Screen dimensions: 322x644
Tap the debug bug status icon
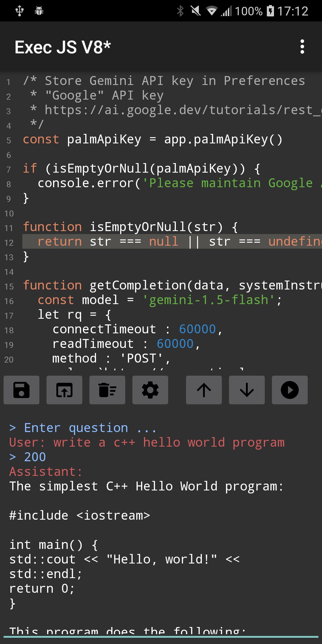point(39,11)
